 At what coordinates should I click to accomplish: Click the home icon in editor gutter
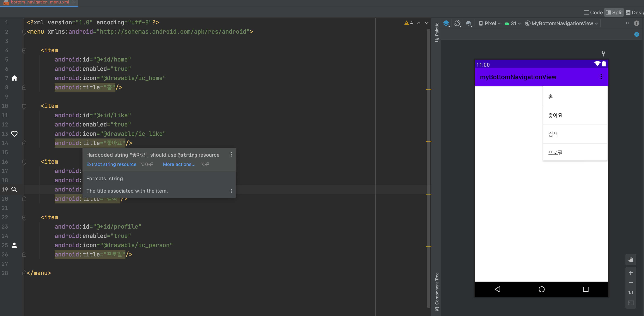click(x=14, y=78)
